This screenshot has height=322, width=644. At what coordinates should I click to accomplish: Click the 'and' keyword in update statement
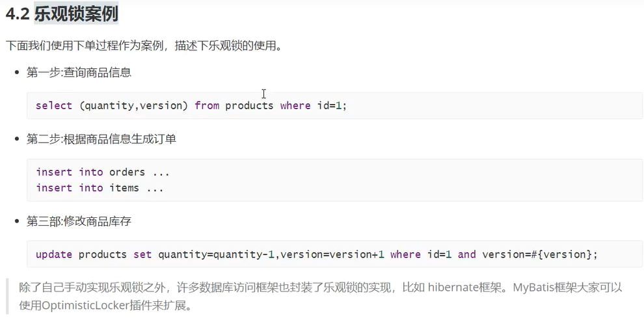pyautogui.click(x=466, y=254)
